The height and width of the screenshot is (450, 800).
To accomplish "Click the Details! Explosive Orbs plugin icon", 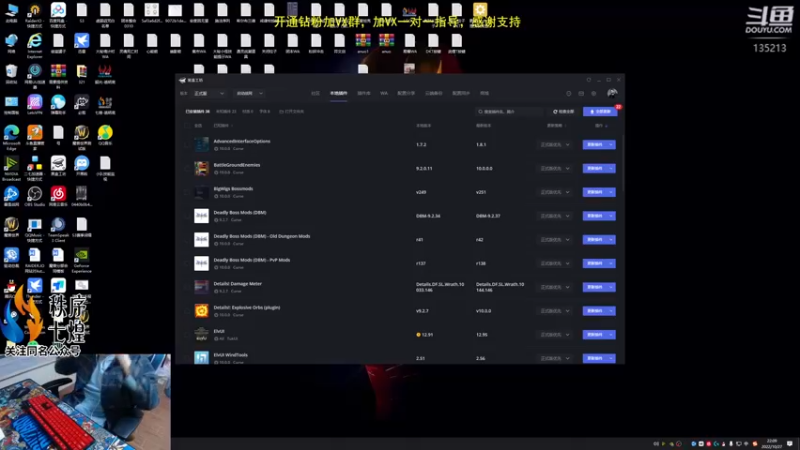I will click(x=201, y=311).
